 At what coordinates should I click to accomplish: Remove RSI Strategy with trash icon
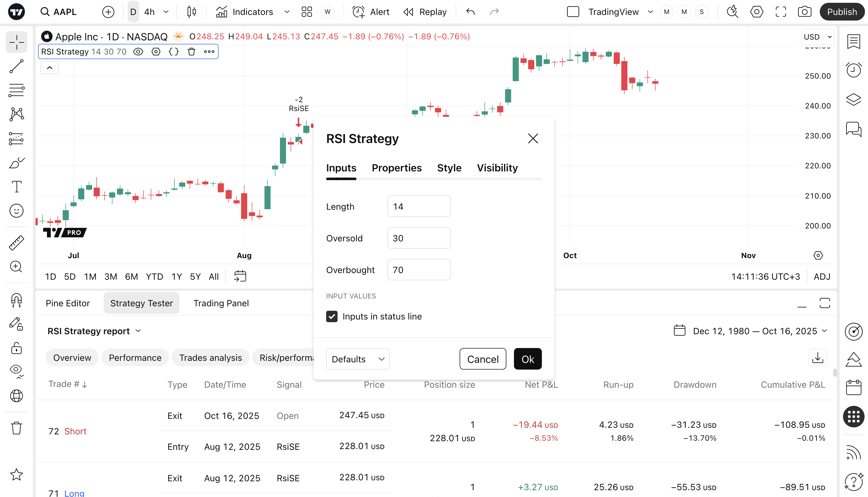[x=191, y=51]
